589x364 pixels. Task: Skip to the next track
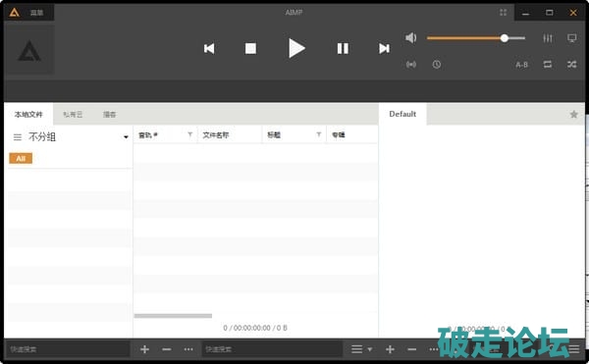[x=384, y=48]
